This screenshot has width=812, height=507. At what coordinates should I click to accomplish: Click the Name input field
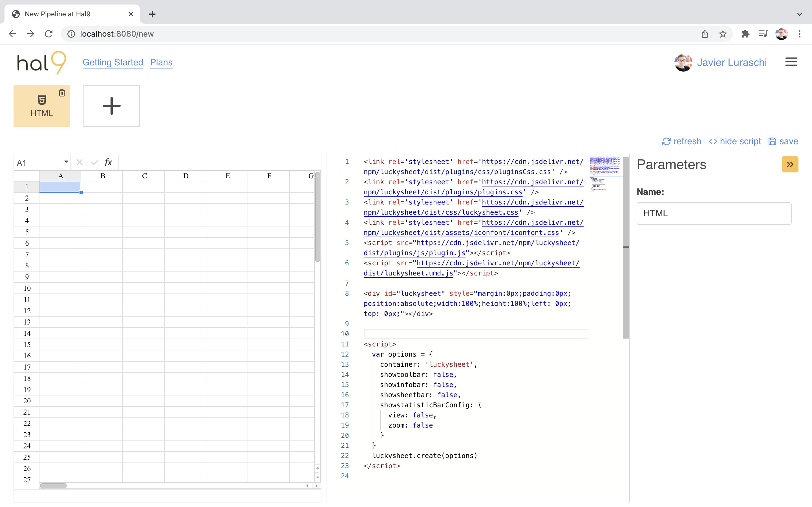click(714, 213)
